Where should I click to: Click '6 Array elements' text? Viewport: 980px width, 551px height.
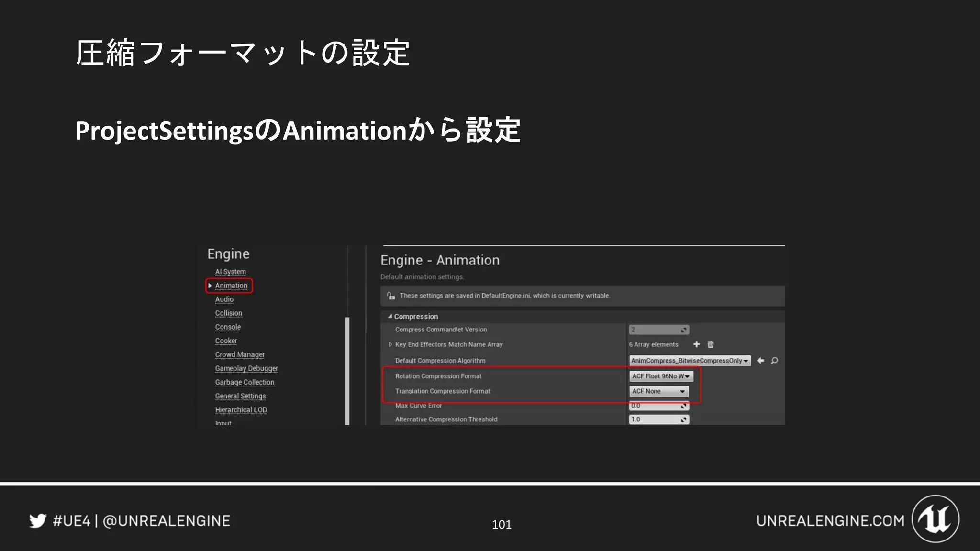[x=654, y=344]
